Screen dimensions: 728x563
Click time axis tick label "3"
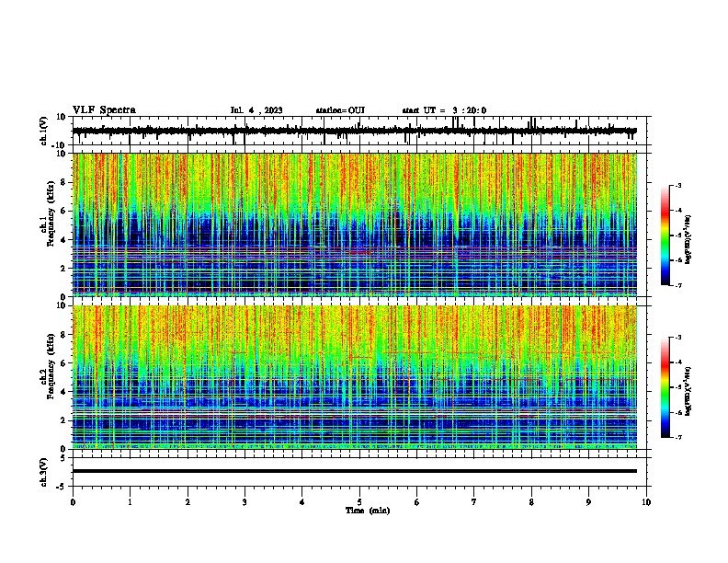tap(245, 502)
